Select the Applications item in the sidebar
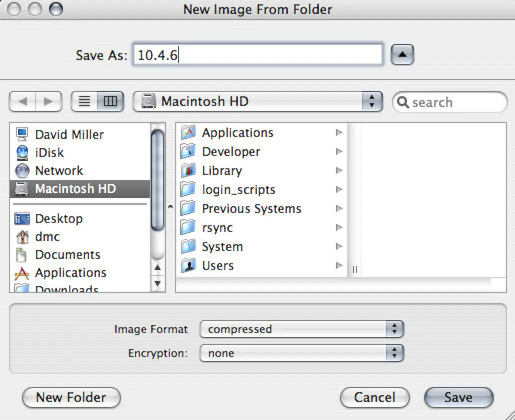Screen dimensions: 515x420 click(70, 272)
